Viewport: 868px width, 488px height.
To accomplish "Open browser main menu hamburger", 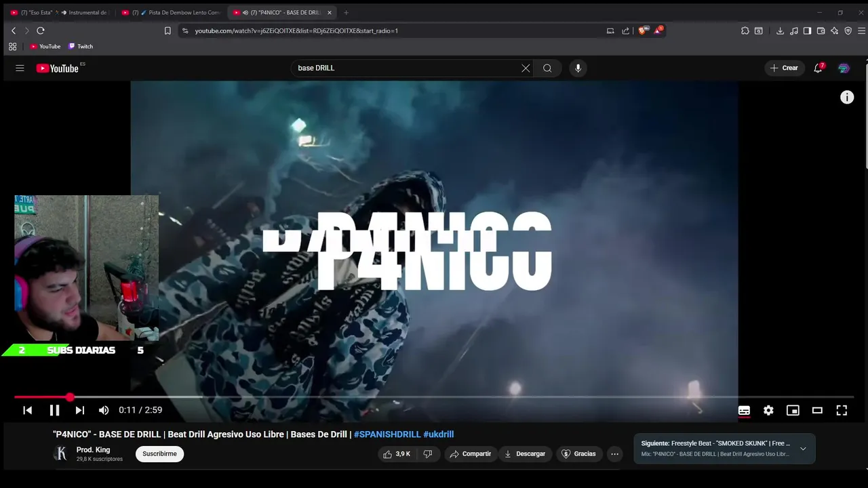I will click(862, 30).
